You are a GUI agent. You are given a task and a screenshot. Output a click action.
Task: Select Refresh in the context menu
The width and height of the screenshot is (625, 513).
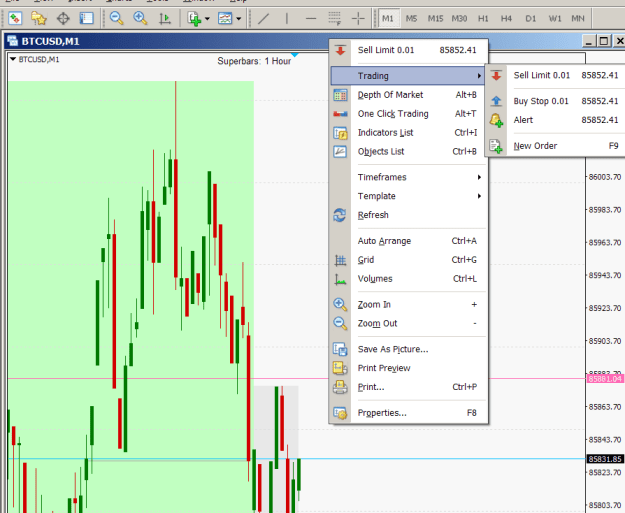coord(408,215)
